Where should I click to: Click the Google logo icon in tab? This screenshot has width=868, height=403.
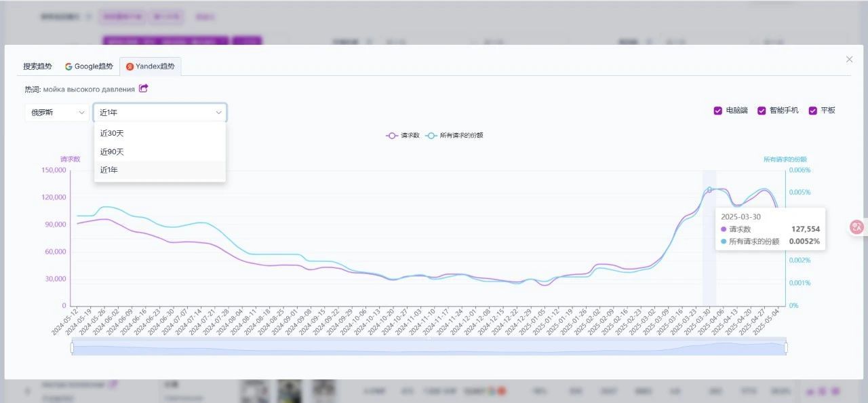68,66
